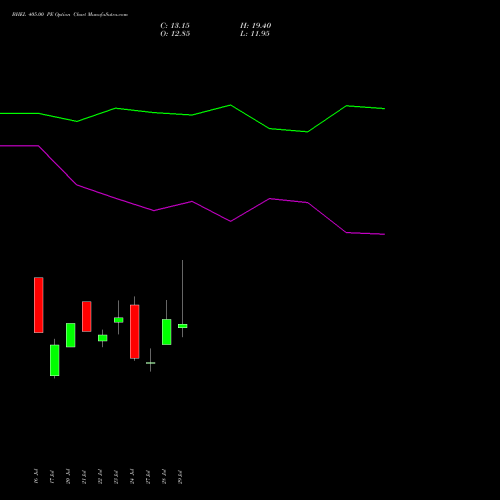Select the 27 Jul date label
This screenshot has width=500, height=500.
[148, 476]
